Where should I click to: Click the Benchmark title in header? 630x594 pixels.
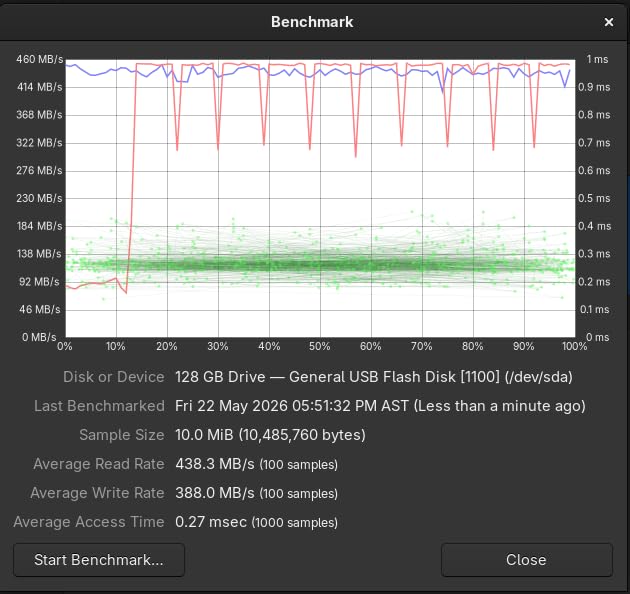pyautogui.click(x=312, y=22)
